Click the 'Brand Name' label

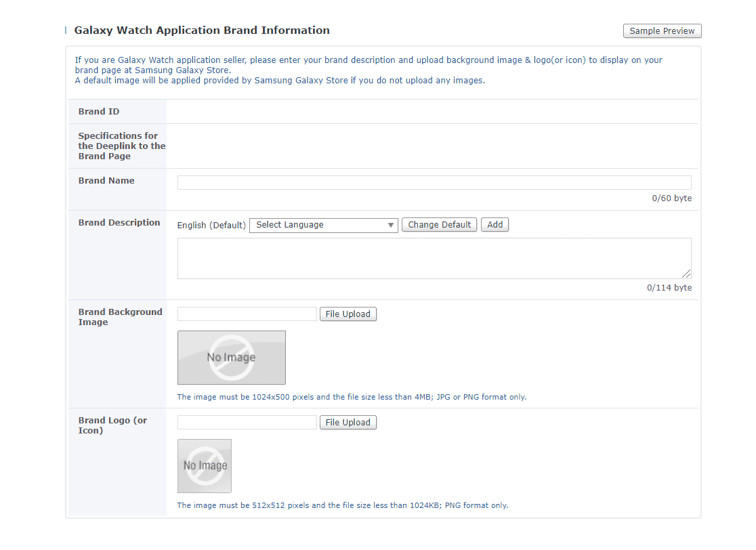coord(106,180)
